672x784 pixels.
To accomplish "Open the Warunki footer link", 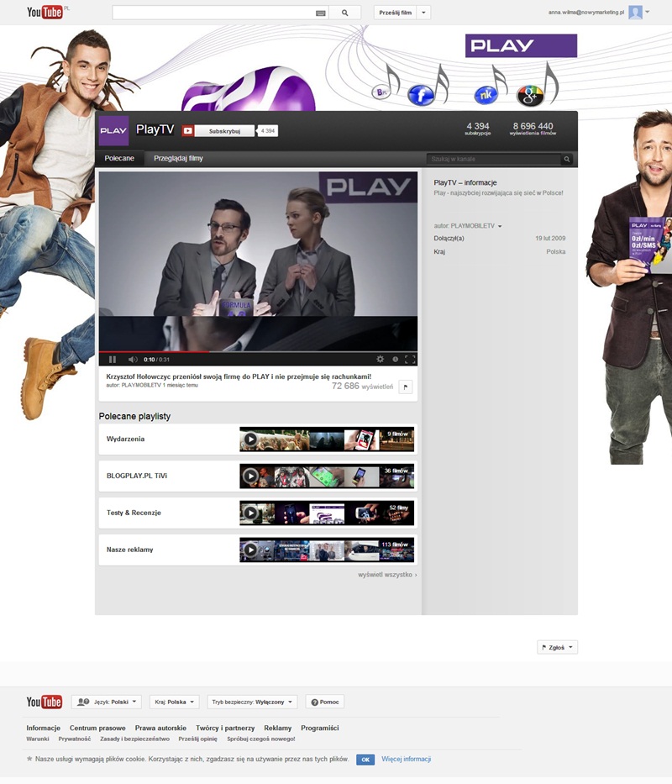I will click(38, 739).
